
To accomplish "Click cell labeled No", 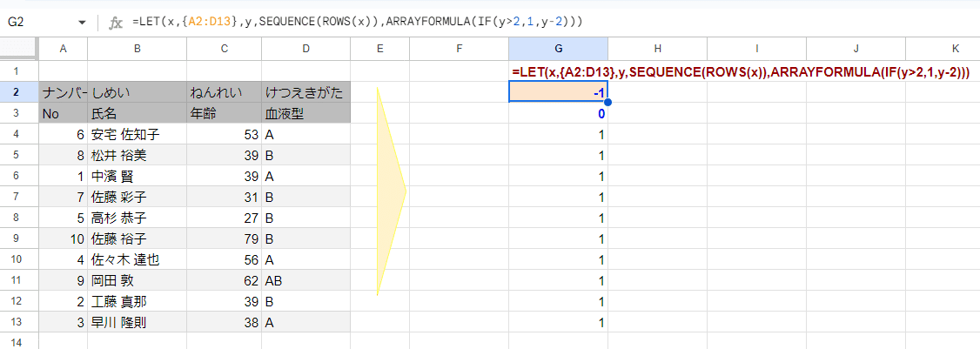I will (x=64, y=113).
